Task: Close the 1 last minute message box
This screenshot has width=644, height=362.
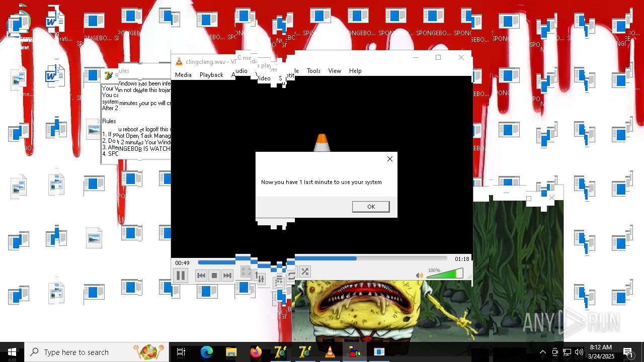Action: 390,159
